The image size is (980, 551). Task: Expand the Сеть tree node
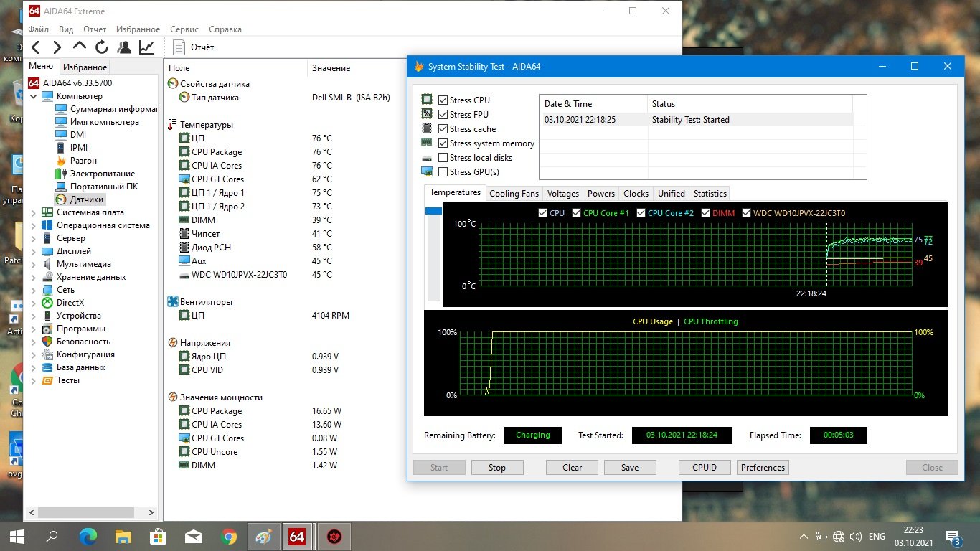pos(33,290)
